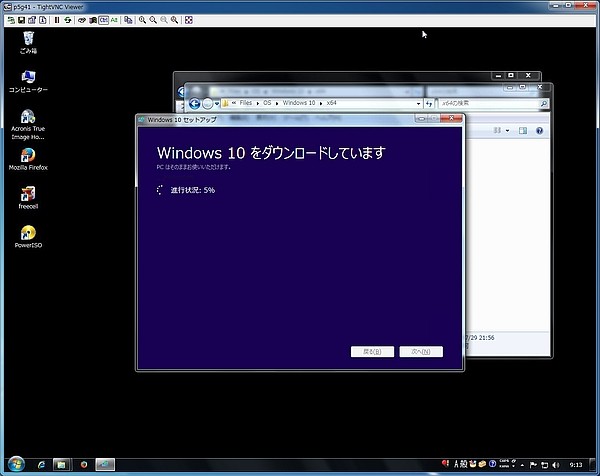Open TightVNC Connection Options icon
600x476 pixels.
click(x=32, y=20)
